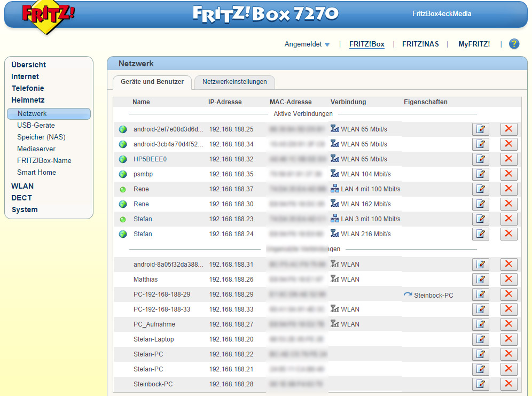Delete the HP5BEEE0 device entry
The width and height of the screenshot is (532, 396).
pyautogui.click(x=508, y=159)
